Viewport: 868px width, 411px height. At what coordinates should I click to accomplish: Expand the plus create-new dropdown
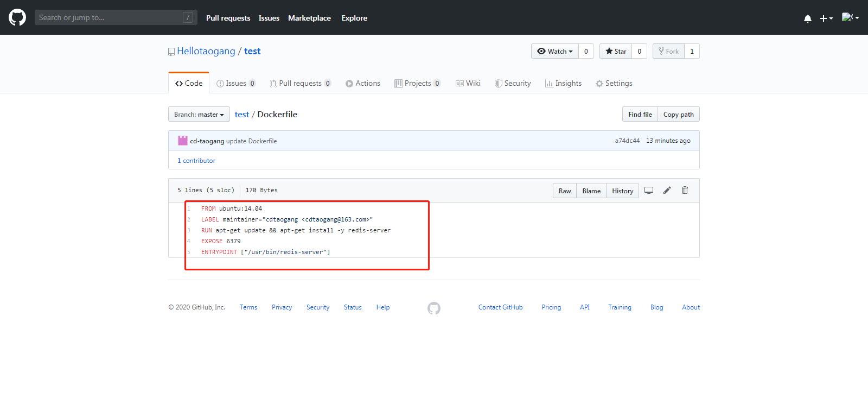point(826,18)
